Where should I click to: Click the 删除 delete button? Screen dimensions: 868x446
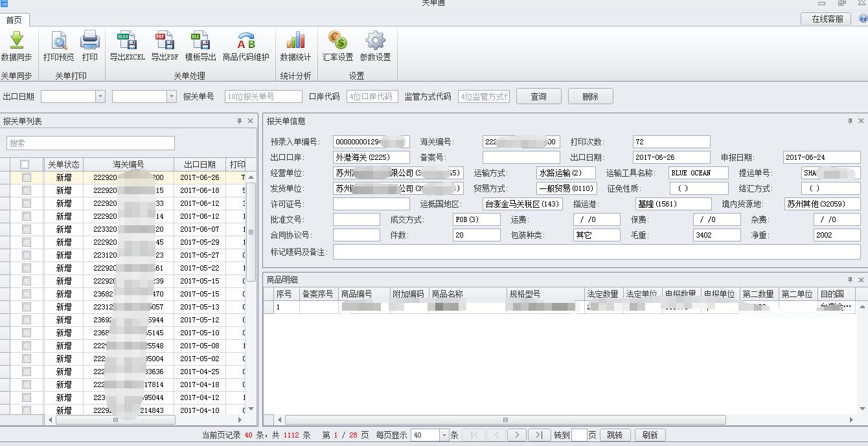pyautogui.click(x=590, y=96)
